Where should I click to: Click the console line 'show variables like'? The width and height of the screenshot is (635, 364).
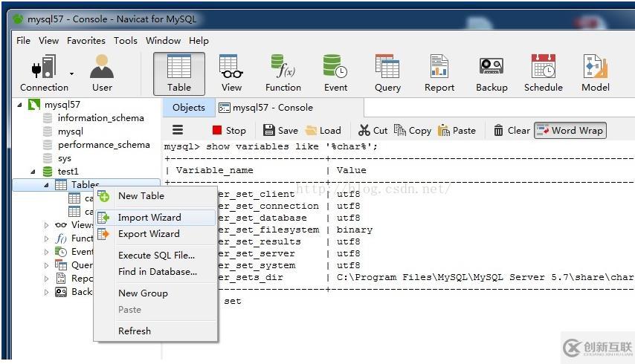(x=271, y=146)
